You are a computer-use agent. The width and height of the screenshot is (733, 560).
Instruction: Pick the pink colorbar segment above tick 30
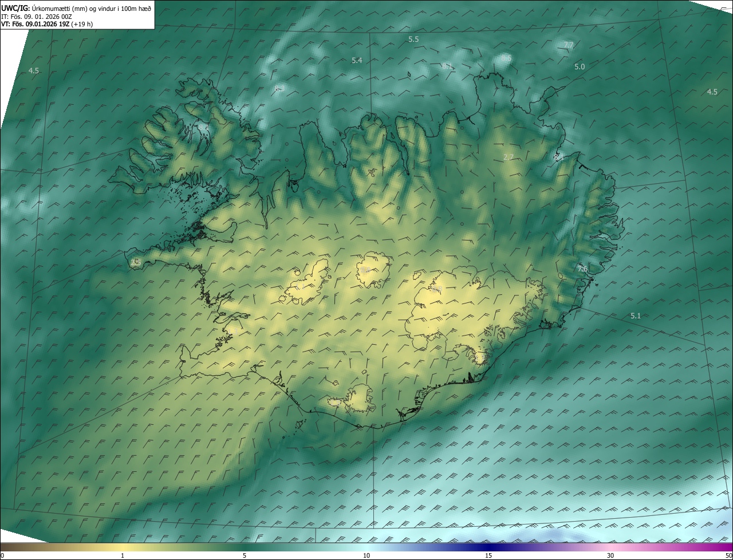(610, 547)
